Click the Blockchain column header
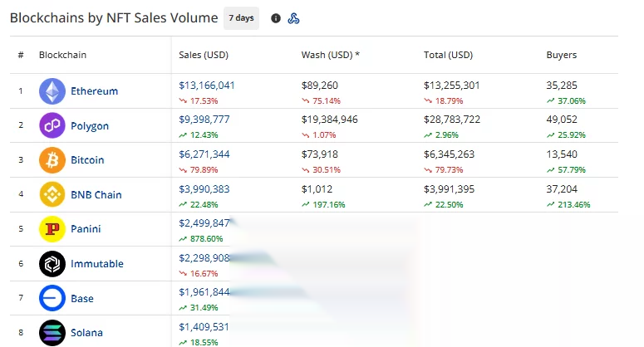The height and width of the screenshot is (347, 644). [62, 55]
